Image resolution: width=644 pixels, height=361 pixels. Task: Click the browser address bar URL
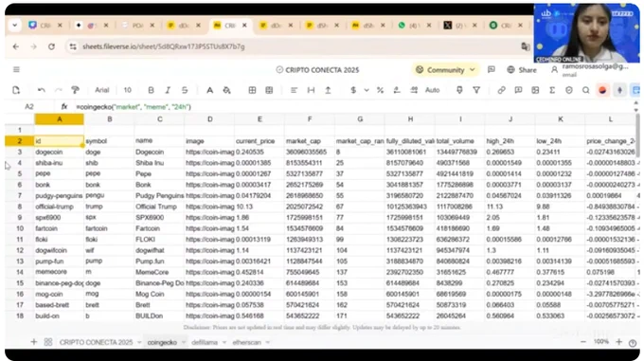(x=164, y=46)
